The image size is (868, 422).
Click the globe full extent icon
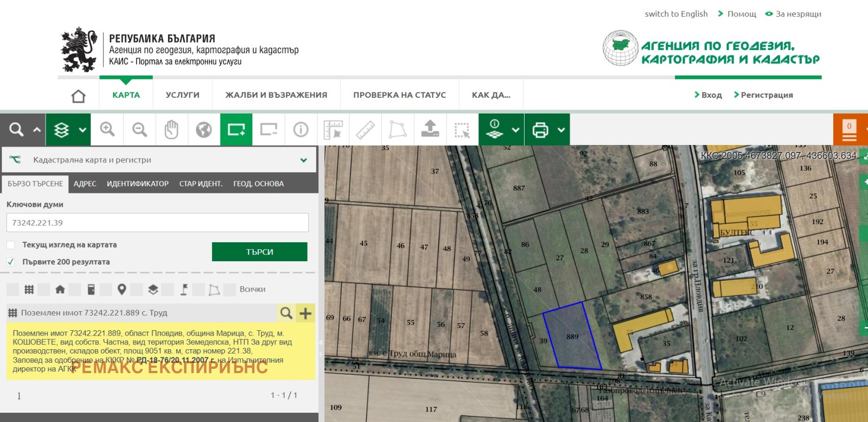204,130
